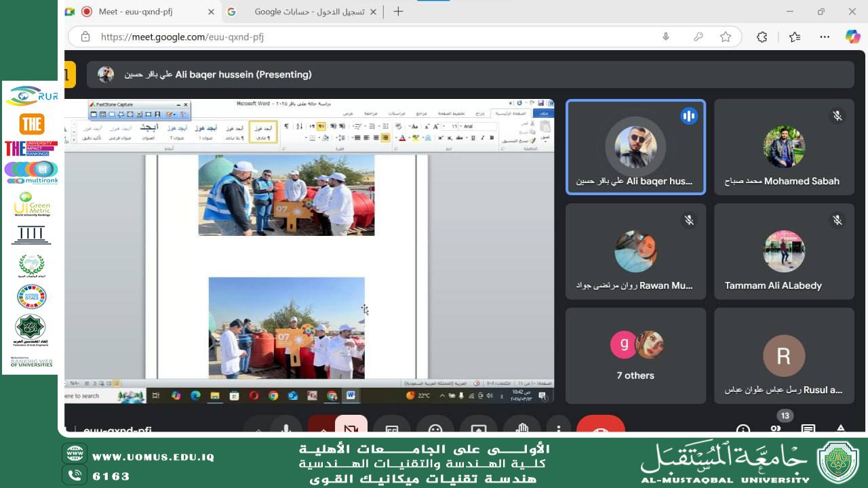Select Tammam Ali ALabedy participant tile

(x=784, y=251)
